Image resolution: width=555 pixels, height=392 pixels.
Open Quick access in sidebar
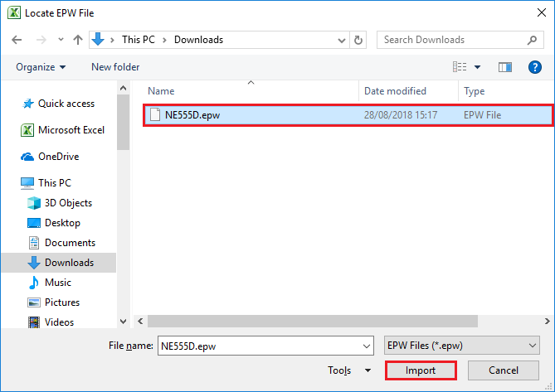[x=66, y=104]
